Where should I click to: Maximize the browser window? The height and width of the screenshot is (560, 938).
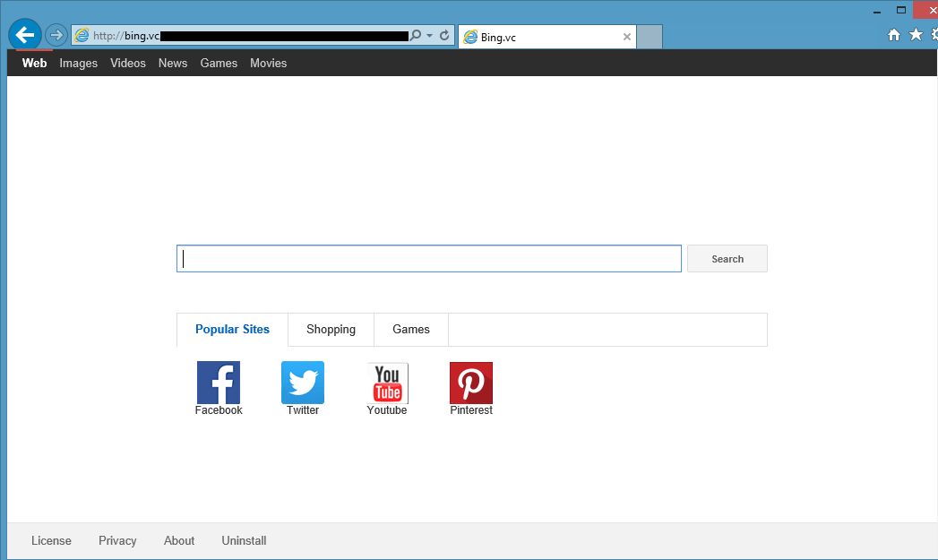point(901,10)
